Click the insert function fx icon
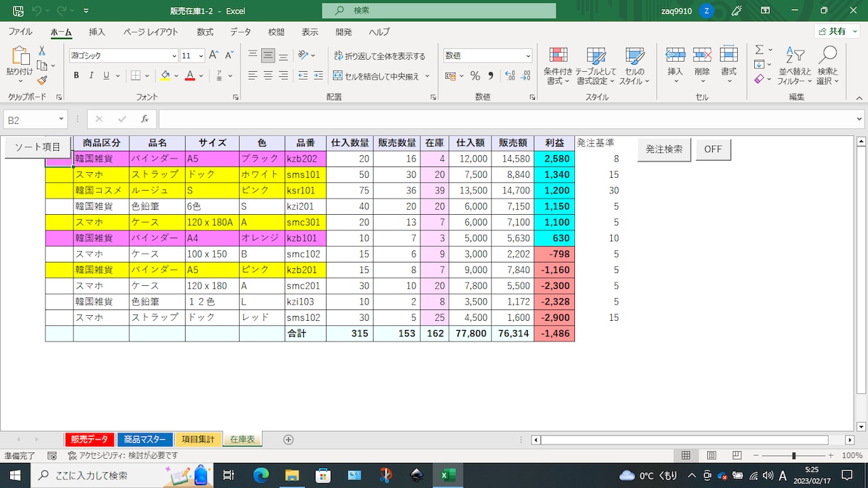The width and height of the screenshot is (868, 488). coord(144,120)
